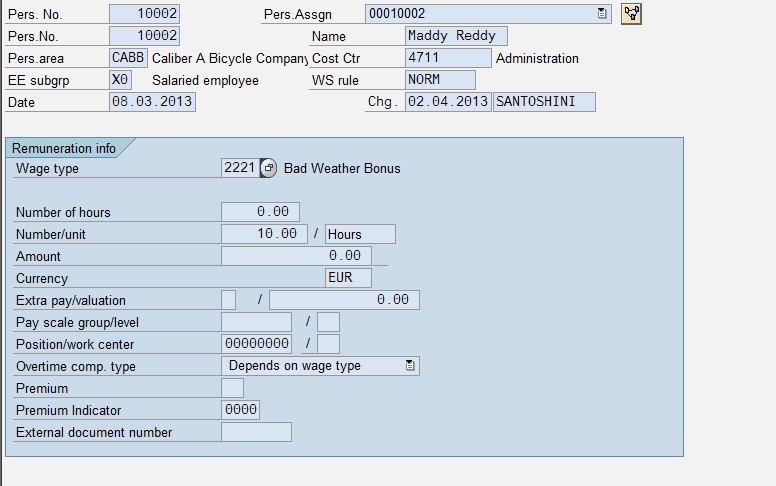Click the Caliber A Bicycle Company text

click(230, 58)
